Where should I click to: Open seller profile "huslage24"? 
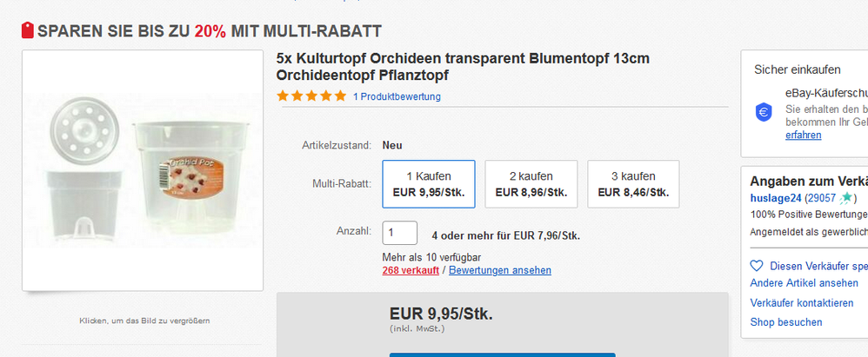point(776,198)
